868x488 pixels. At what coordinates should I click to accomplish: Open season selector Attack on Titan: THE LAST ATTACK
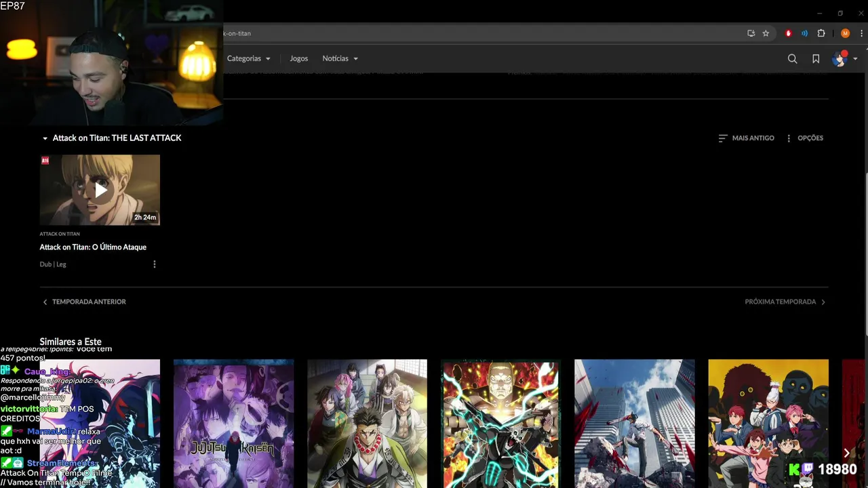point(112,138)
